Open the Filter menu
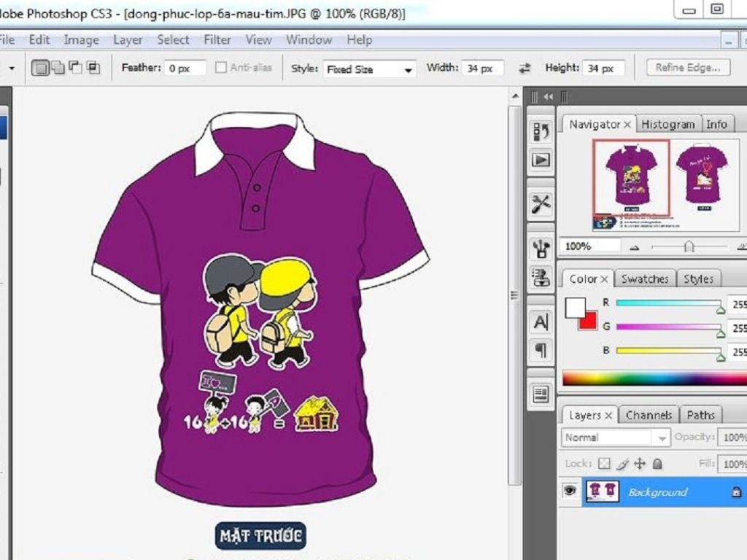 [x=217, y=39]
